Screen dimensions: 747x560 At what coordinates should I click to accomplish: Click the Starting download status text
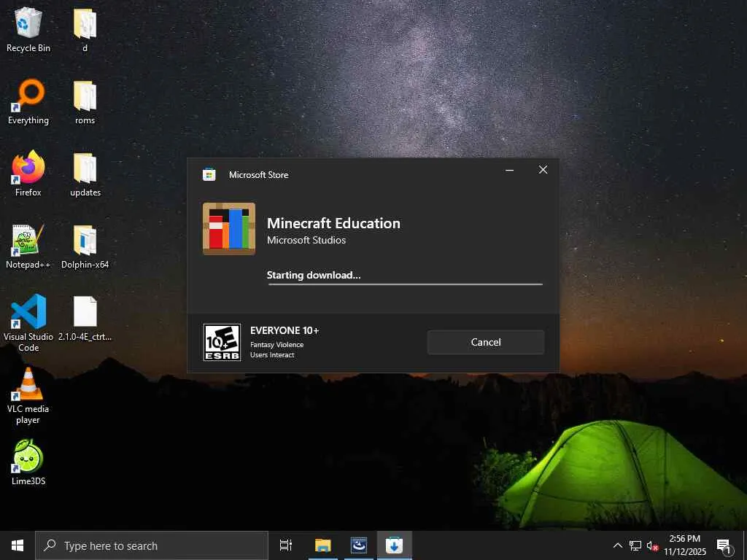coord(314,275)
